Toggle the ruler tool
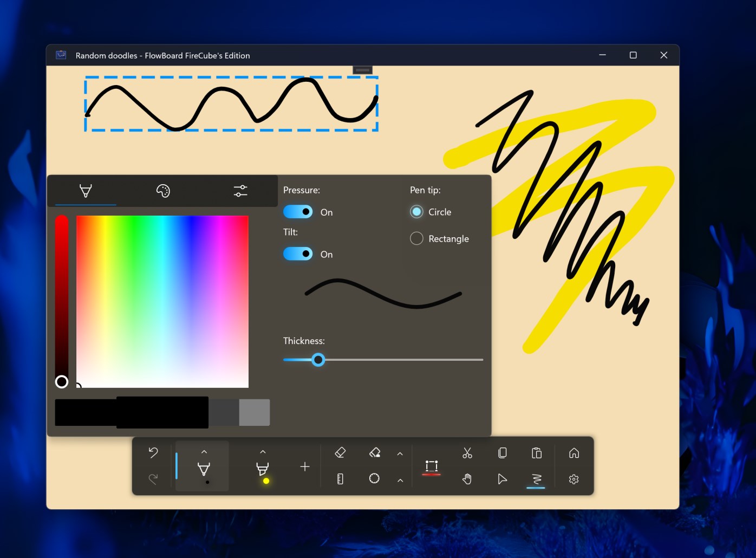 pyautogui.click(x=340, y=479)
